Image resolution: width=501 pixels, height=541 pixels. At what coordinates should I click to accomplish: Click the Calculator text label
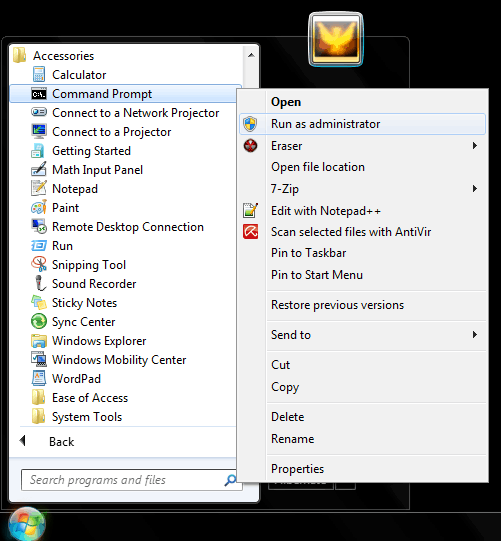point(79,75)
